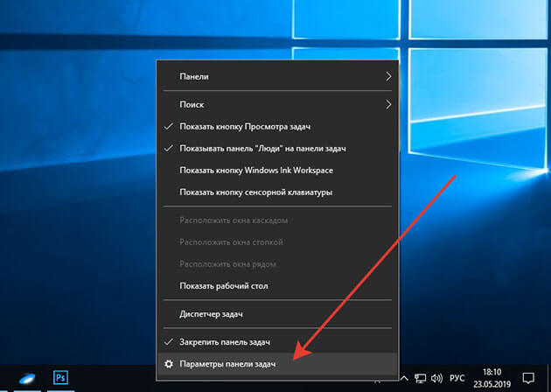Choose Показать рабочий стол menu item
The image size is (551, 392).
[x=277, y=286]
